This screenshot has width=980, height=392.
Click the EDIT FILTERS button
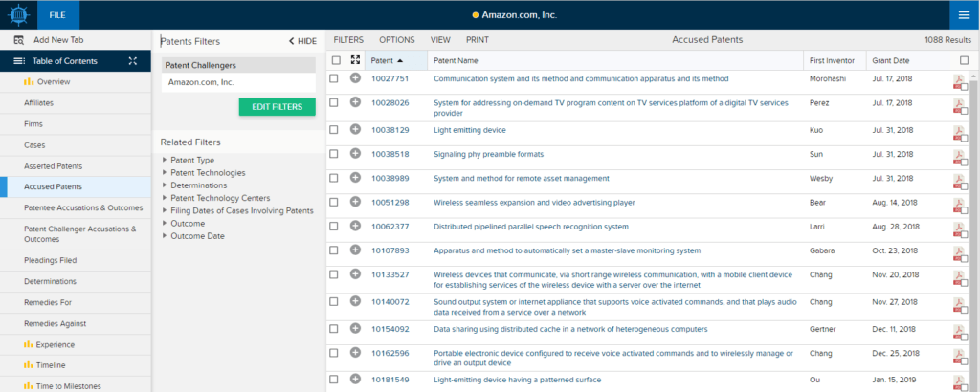click(x=277, y=107)
